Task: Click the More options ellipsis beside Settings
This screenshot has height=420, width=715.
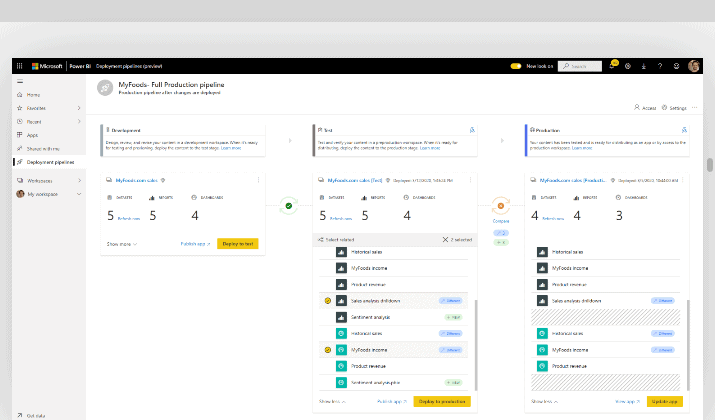Action: 694,108
